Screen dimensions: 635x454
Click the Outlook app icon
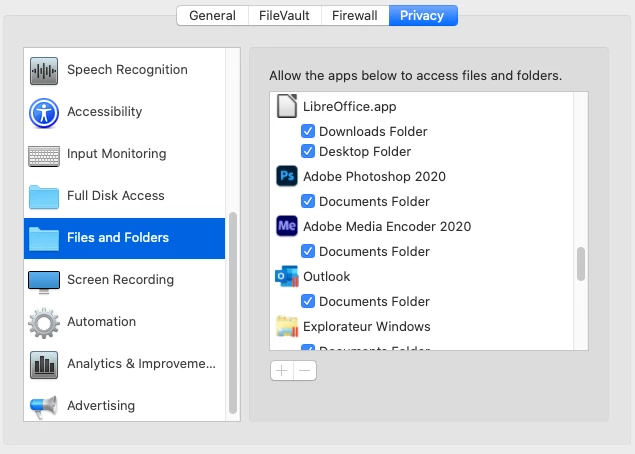pyautogui.click(x=287, y=276)
